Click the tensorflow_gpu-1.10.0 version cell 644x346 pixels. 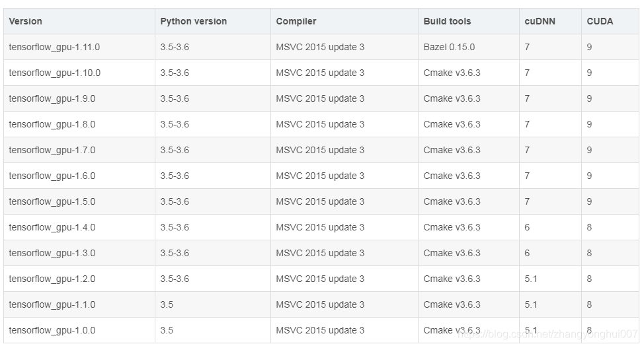(x=54, y=73)
